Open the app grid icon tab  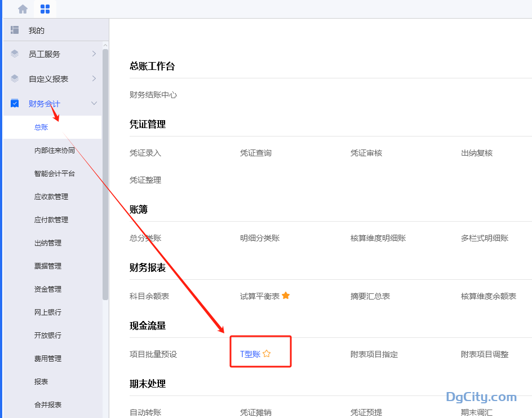(45, 9)
